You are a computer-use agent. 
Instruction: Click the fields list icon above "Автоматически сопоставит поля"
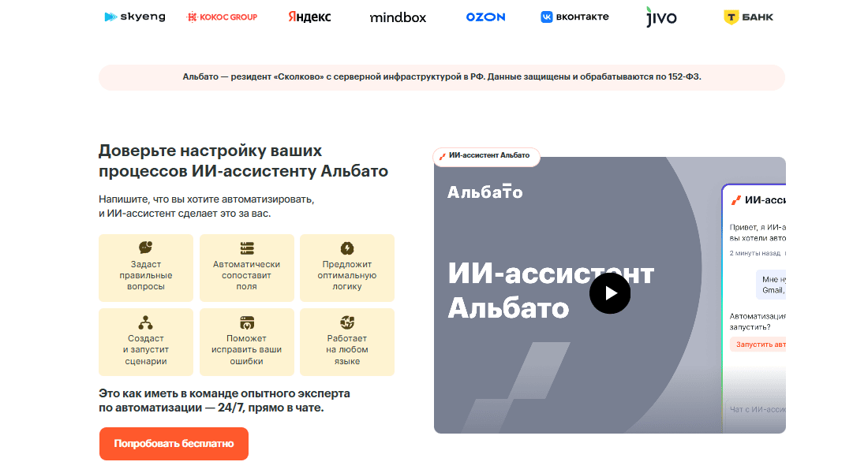(247, 248)
